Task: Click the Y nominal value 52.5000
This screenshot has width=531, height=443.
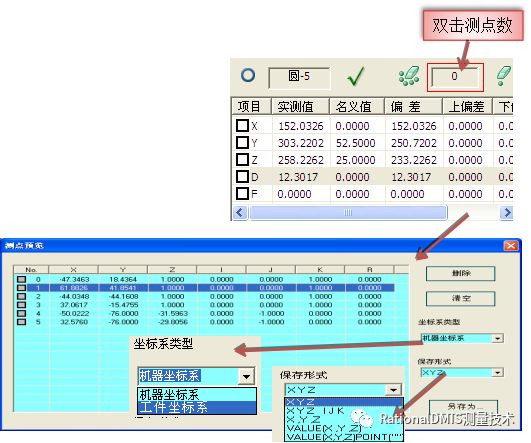Action: 355,143
